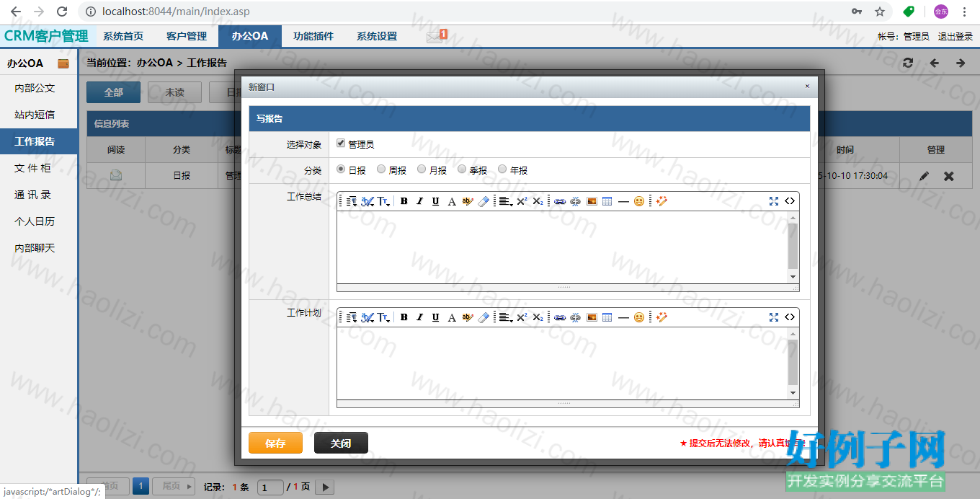The width and height of the screenshot is (980, 499).
Task: Apply italic in the 工作计划 editor toolbar
Action: point(419,317)
